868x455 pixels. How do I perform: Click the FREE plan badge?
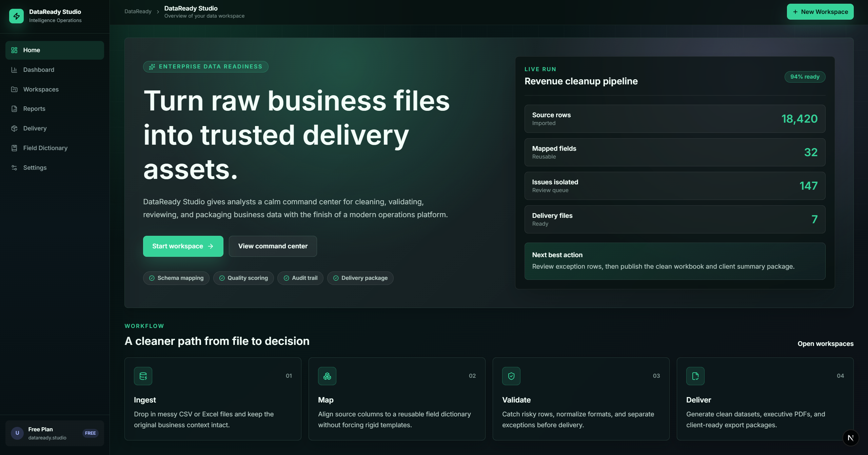[x=90, y=433]
